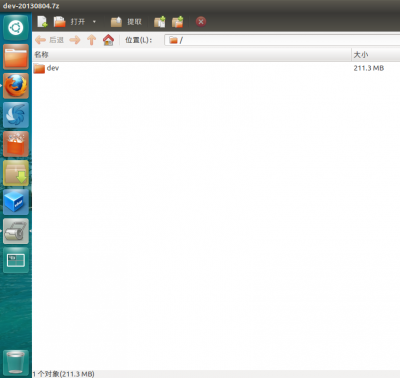Select the dev folder entry
Viewport: 400px width, 378px height.
[x=216, y=68]
